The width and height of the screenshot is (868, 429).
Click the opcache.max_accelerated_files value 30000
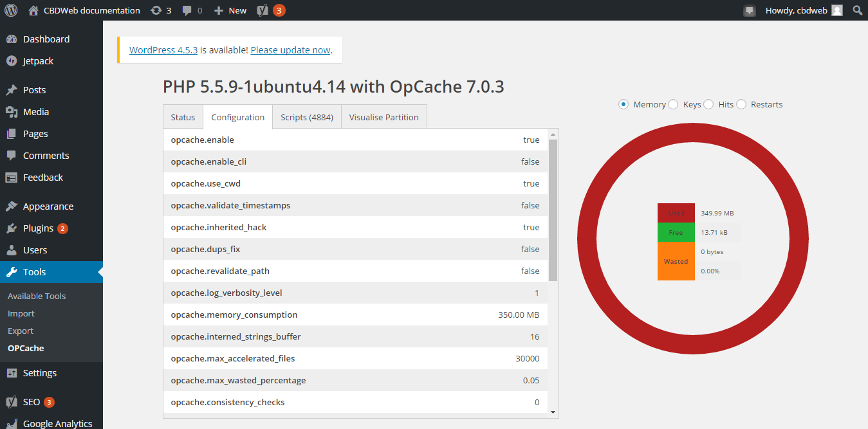[528, 358]
